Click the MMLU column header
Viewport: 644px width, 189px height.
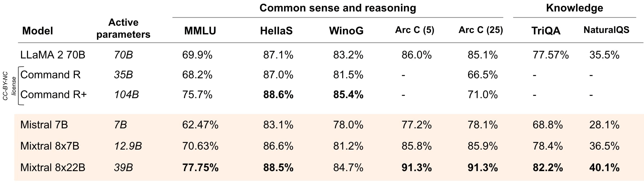coord(200,31)
